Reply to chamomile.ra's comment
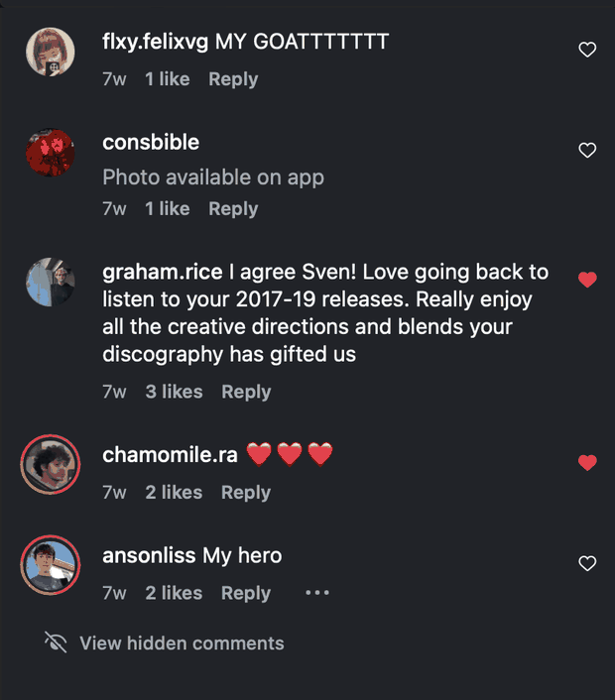This screenshot has width=615, height=700. pos(246,493)
